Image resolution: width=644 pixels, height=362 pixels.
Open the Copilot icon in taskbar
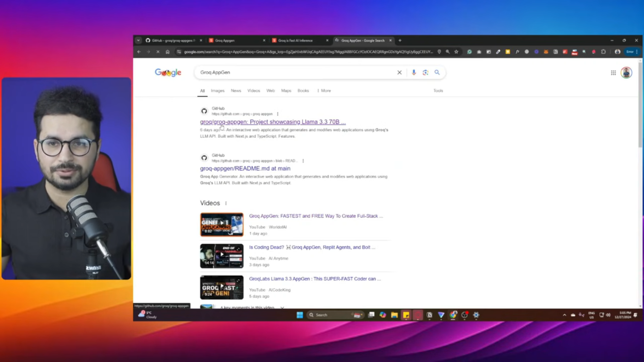point(383,315)
